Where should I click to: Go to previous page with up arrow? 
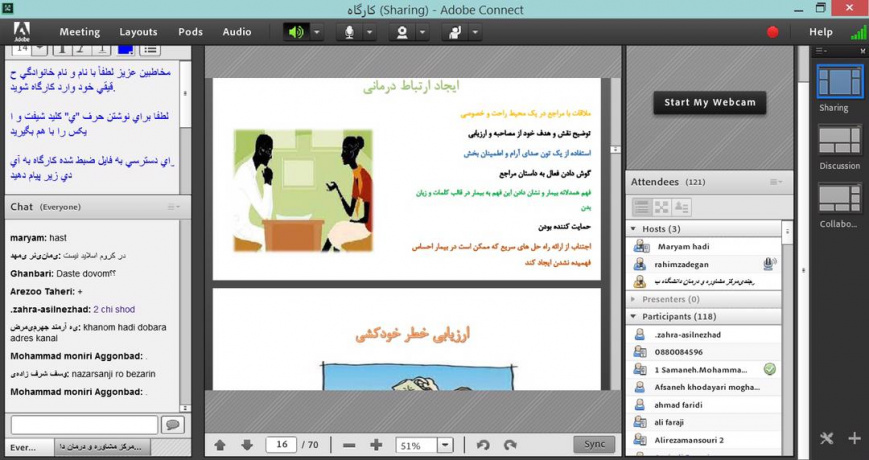click(220, 444)
